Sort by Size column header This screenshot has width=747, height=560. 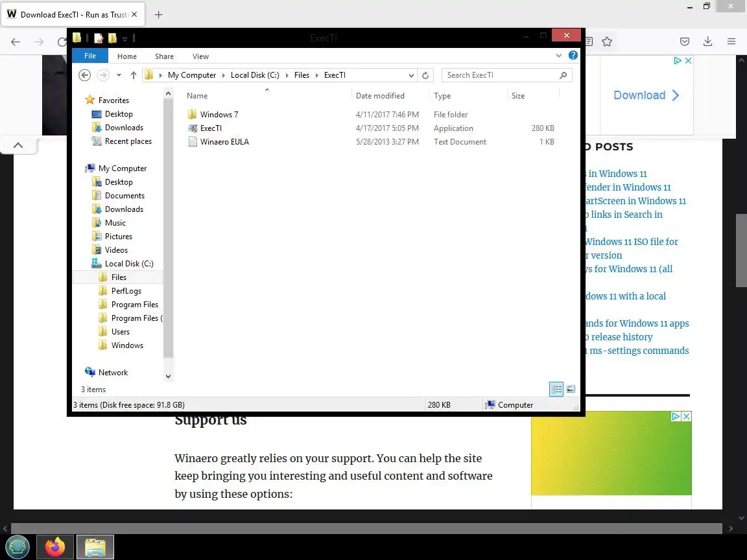[x=533, y=96]
